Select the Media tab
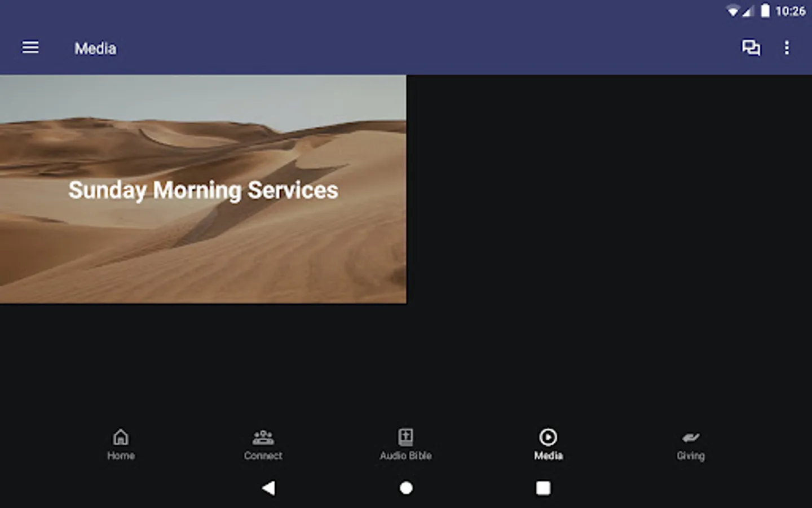 (x=548, y=445)
